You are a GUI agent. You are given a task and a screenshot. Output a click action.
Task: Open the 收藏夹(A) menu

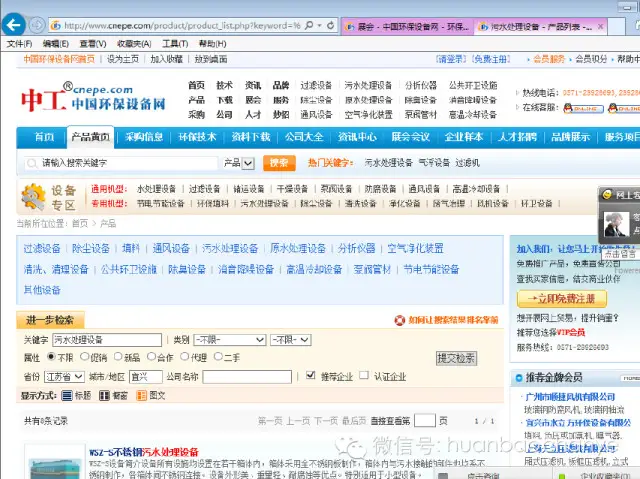(134, 44)
